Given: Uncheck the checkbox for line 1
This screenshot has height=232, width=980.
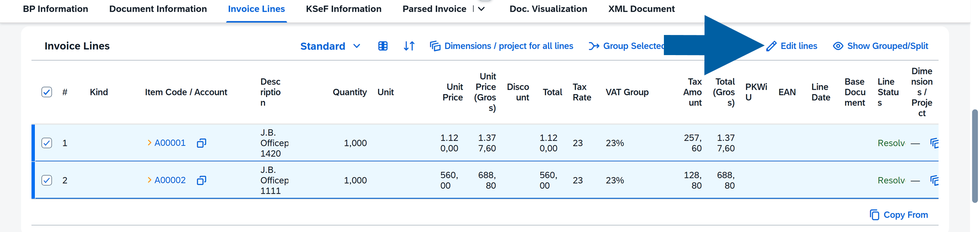Looking at the screenshot, I should click(47, 143).
